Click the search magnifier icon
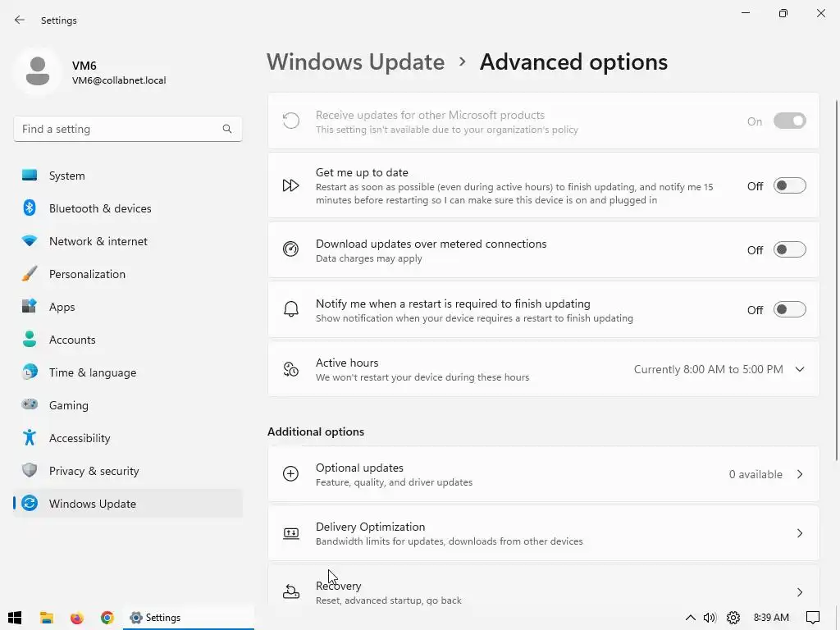The height and width of the screenshot is (630, 840). pos(227,129)
